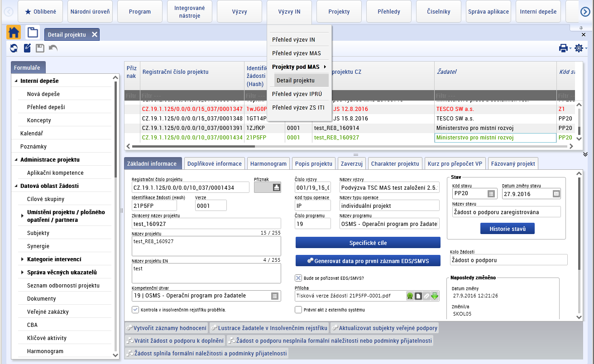
Task: Toggle Kontrola v insolvenčním rejstříku checkbox
Action: (135, 310)
